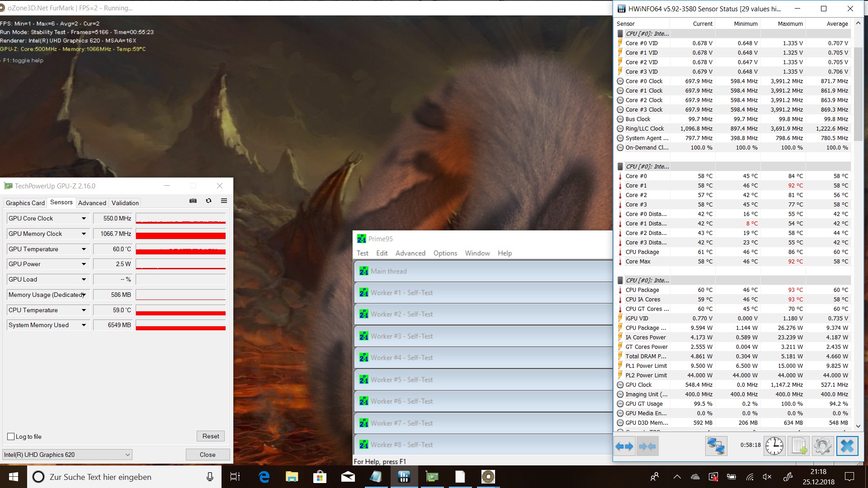The width and height of the screenshot is (868, 488).
Task: Open Prime95 Options menu
Action: click(445, 253)
